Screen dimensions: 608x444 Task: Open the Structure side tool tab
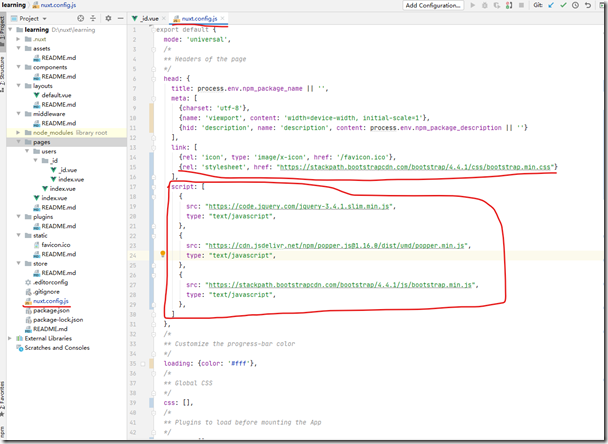coord(3,74)
